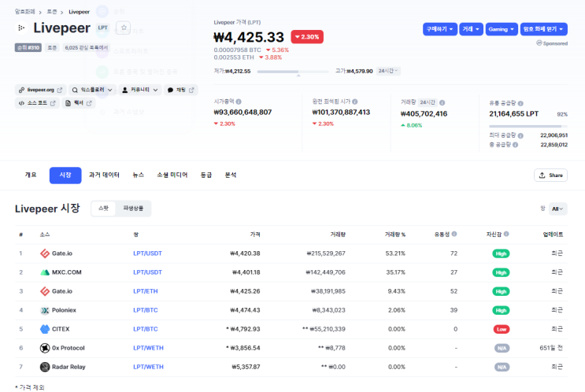Click the 순위 #310 rank badge
This screenshot has width=585, height=392.
point(28,48)
